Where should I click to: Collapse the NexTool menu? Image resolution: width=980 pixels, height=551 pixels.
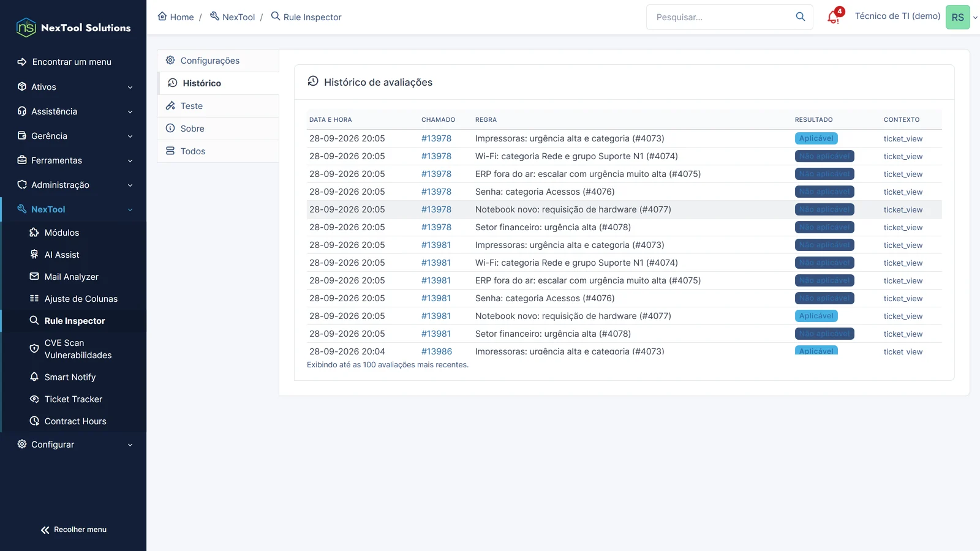[73, 209]
